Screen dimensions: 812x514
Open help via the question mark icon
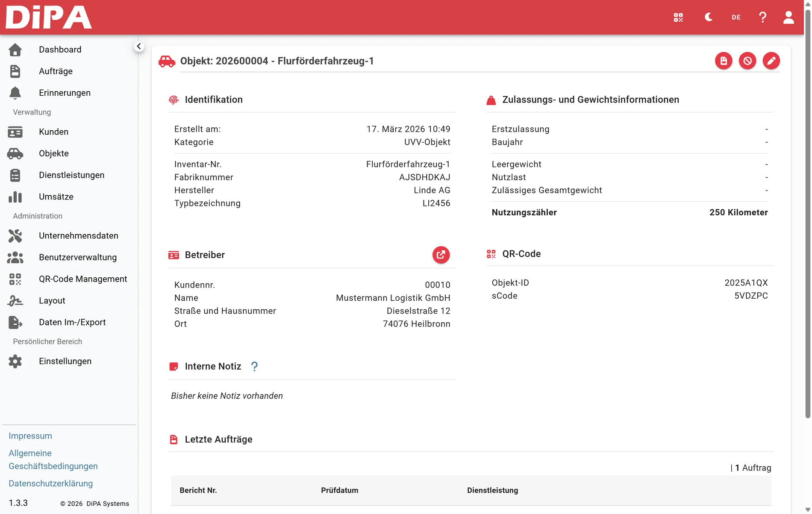click(x=763, y=17)
